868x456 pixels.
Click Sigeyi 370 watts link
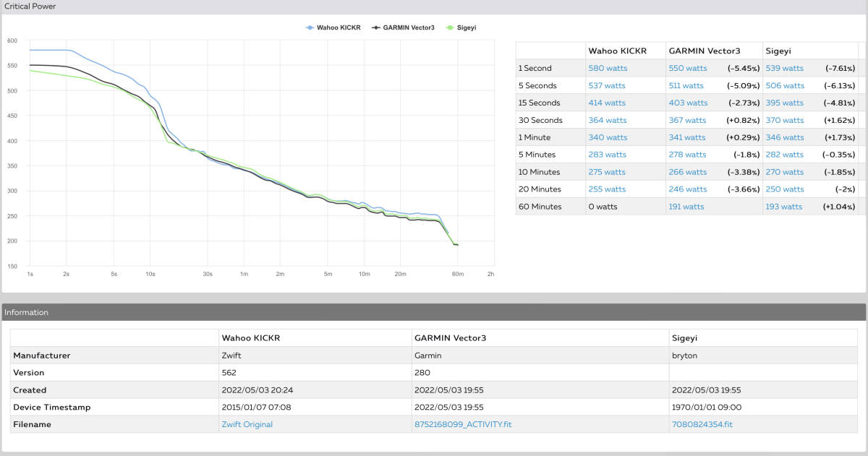pos(784,120)
